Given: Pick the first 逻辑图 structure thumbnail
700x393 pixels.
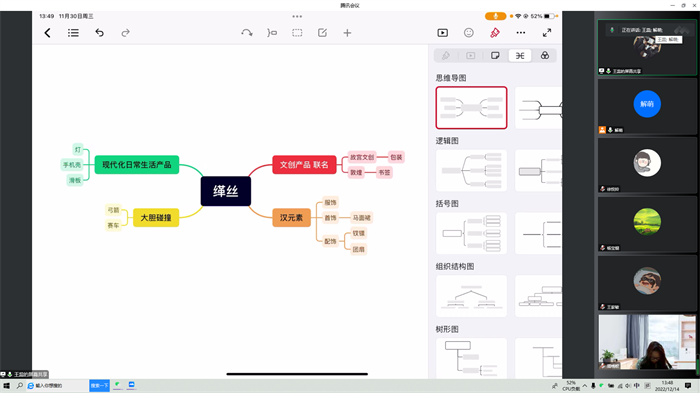Looking at the screenshot, I should pos(471,170).
